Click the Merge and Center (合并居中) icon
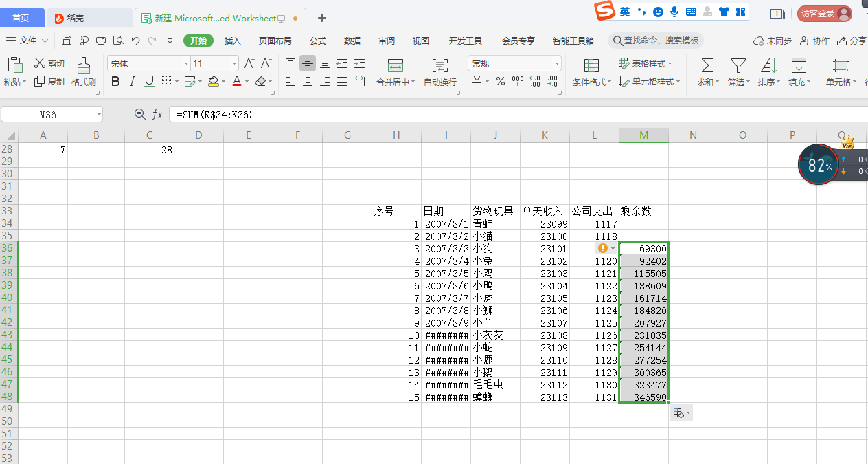The height and width of the screenshot is (464, 868). [x=395, y=65]
